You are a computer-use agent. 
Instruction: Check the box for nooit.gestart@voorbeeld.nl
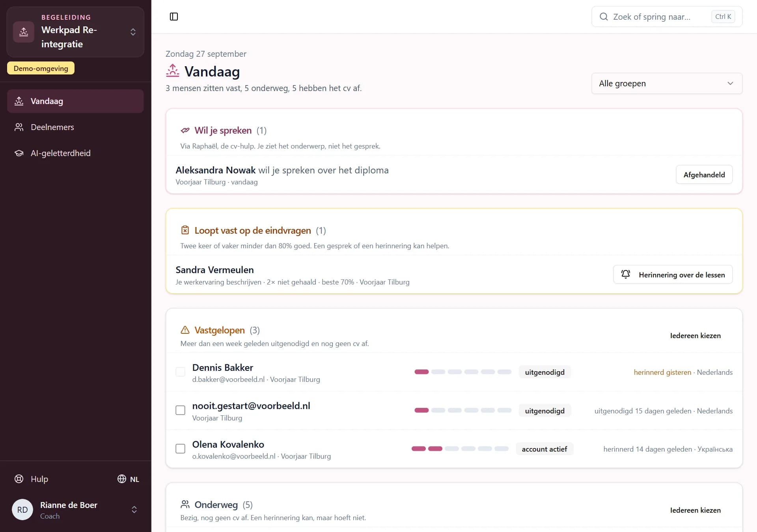pyautogui.click(x=180, y=410)
